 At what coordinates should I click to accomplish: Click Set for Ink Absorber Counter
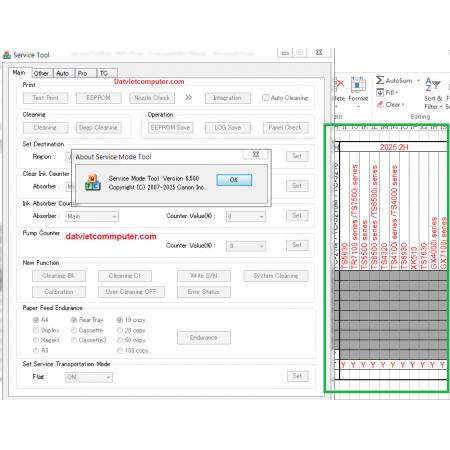pos(297,216)
